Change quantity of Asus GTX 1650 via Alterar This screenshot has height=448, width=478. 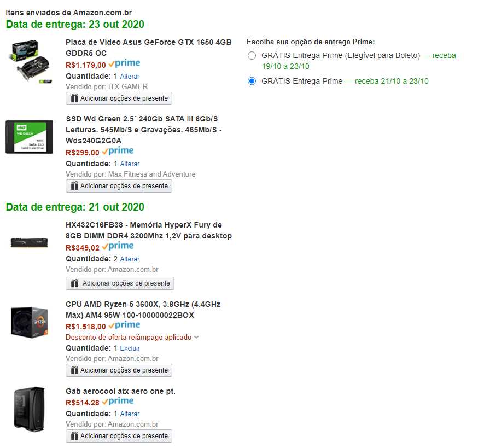click(x=130, y=76)
